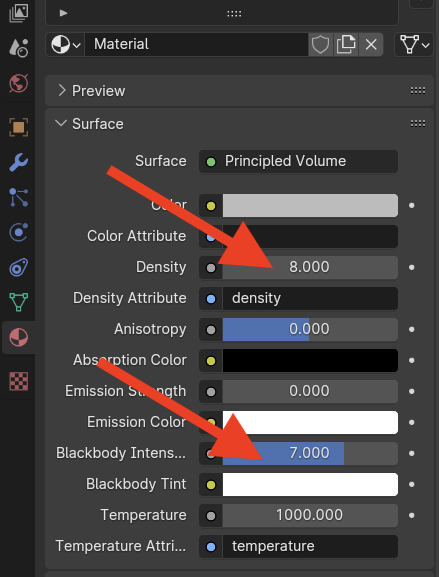Image resolution: width=439 pixels, height=577 pixels.
Task: Toggle the fake user shield for Material
Action: (320, 45)
